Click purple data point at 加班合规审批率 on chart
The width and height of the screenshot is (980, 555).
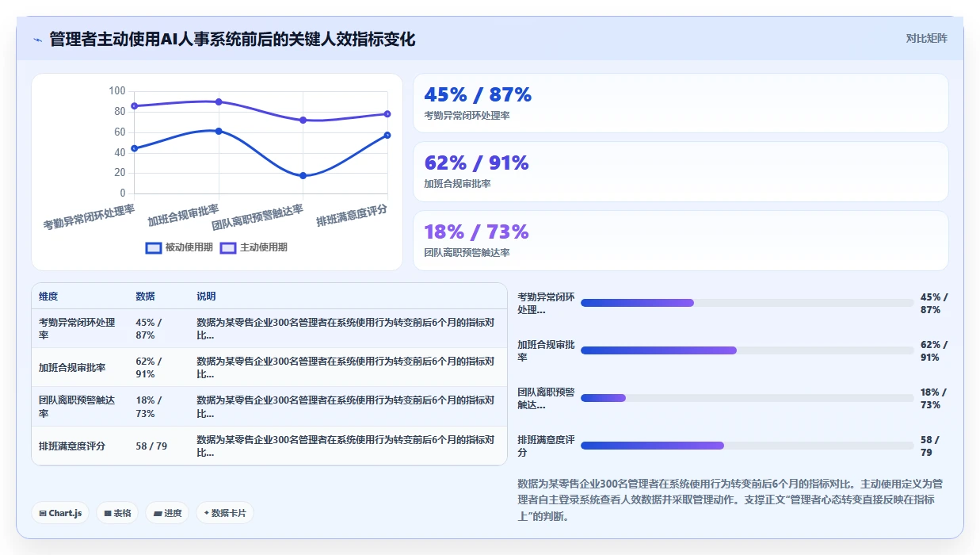(x=219, y=101)
